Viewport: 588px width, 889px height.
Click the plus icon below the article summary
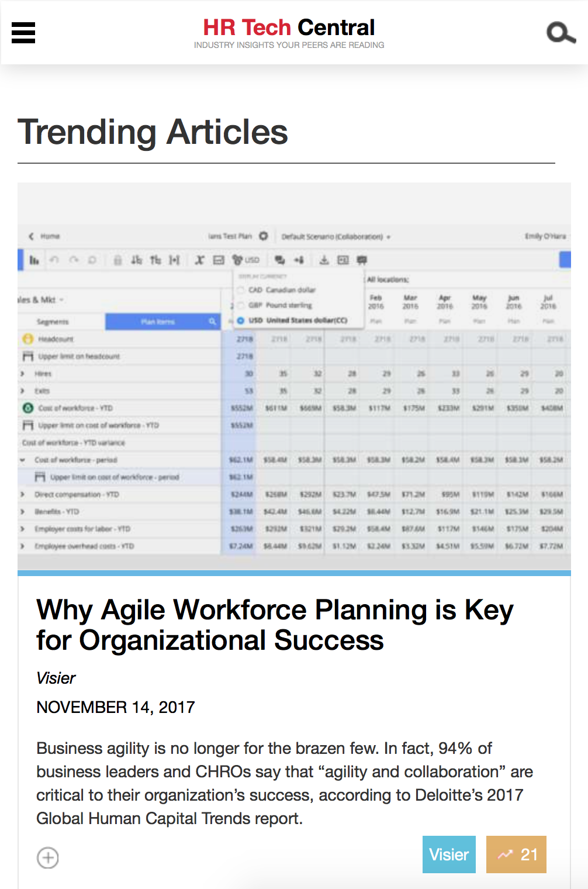[48, 857]
